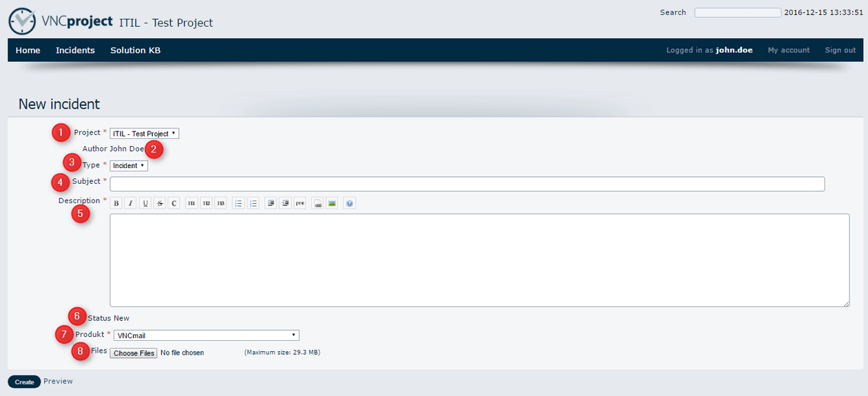Open the Solution KB menu item
Screen dimensions: 868x396
pos(135,50)
